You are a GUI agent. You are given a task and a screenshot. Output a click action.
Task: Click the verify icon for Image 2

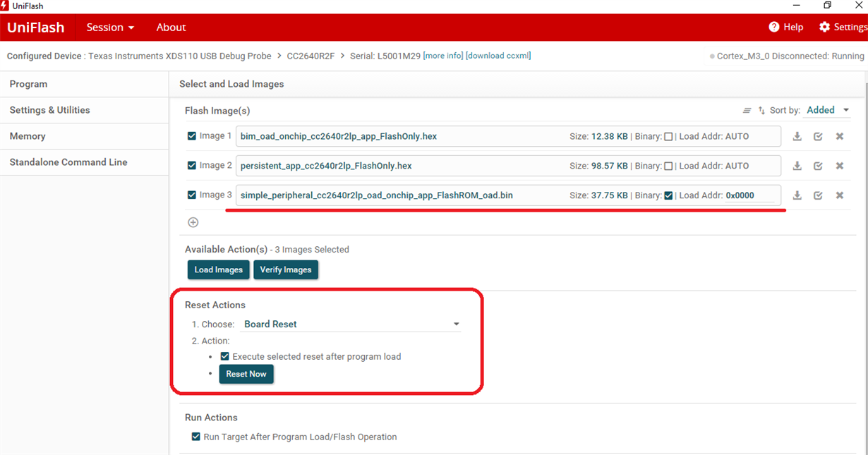point(818,166)
